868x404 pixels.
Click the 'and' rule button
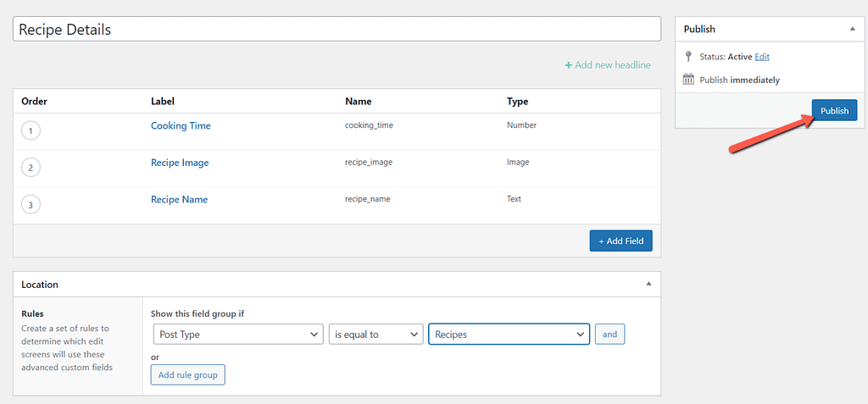click(609, 335)
